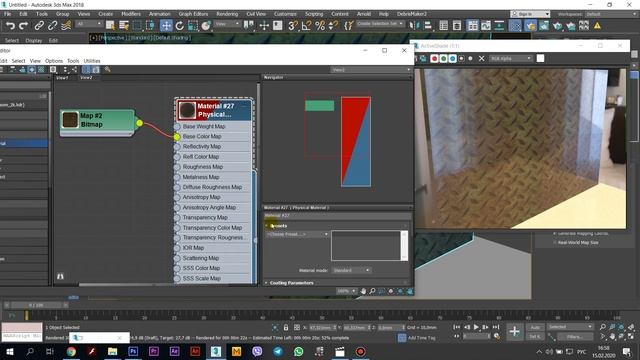Open the Curve Editor icon
This screenshot has width=640, height=360.
click(x=486, y=26)
